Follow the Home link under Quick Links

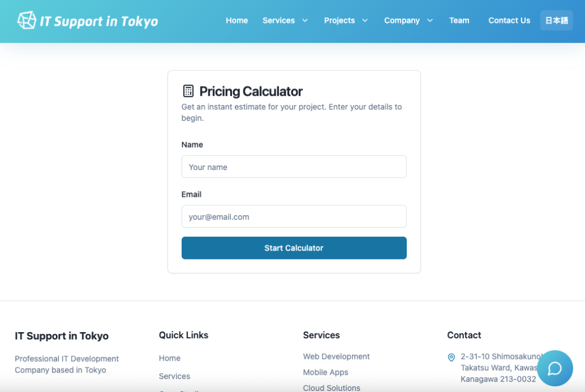[x=169, y=358]
